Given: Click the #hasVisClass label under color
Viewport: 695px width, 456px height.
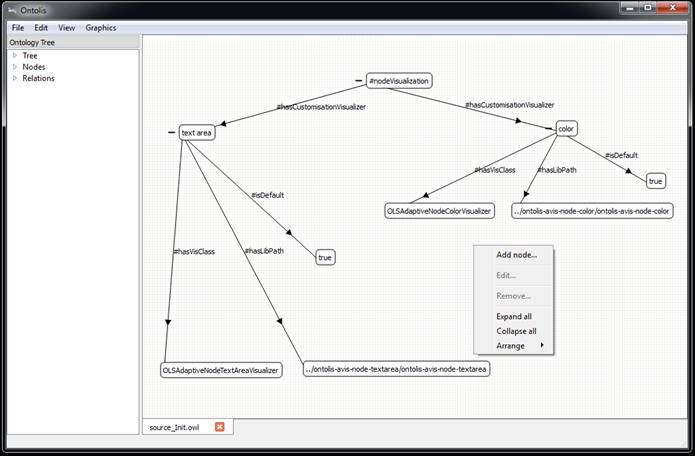Looking at the screenshot, I should click(495, 170).
